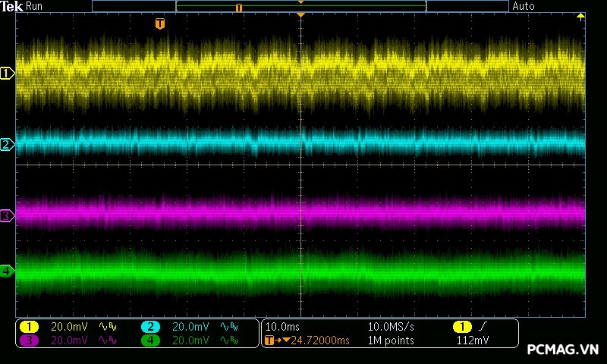Screen dimensions: 607x364
Task: Click the Tek logo in top corner
Action: pos(11,6)
